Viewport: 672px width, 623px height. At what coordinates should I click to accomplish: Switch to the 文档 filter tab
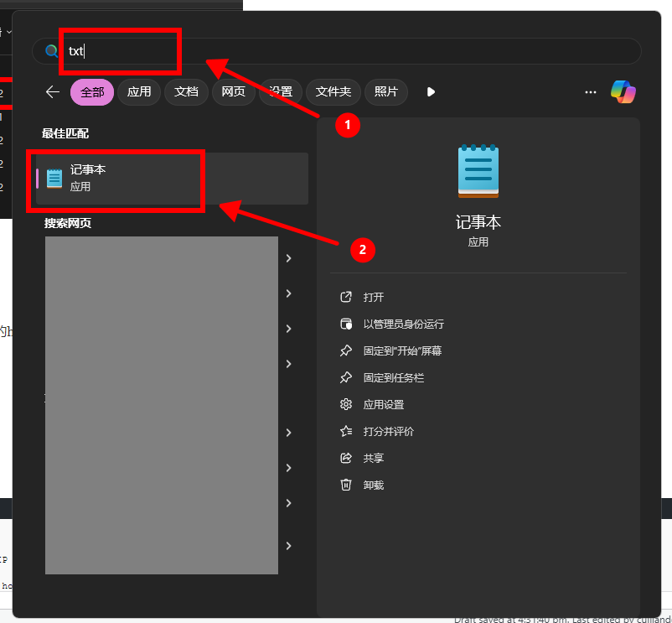186,91
